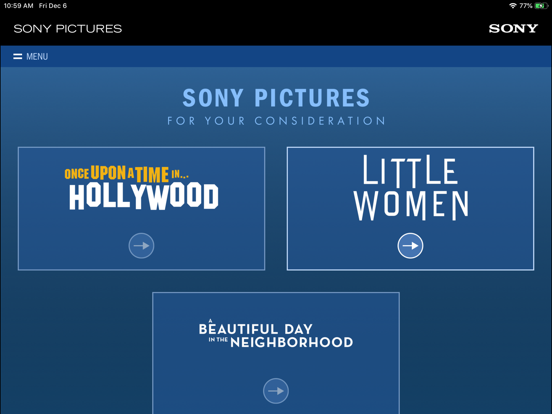
Task: Tap the SONY brand logo
Action: click(x=513, y=28)
